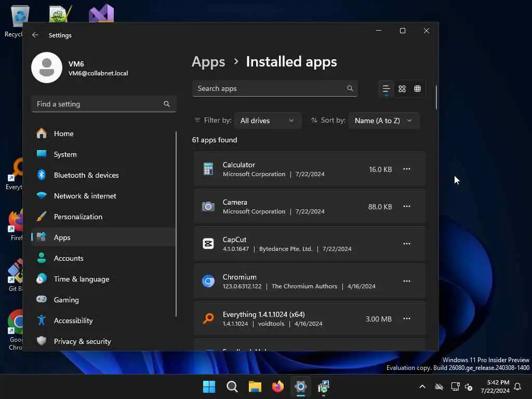532x399 pixels.
Task: Open the clock showing 5:42 PM
Action: pyautogui.click(x=495, y=387)
